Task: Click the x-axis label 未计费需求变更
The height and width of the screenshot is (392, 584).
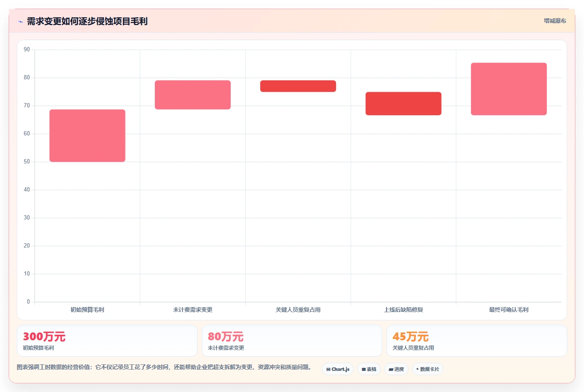Action: 193,310
